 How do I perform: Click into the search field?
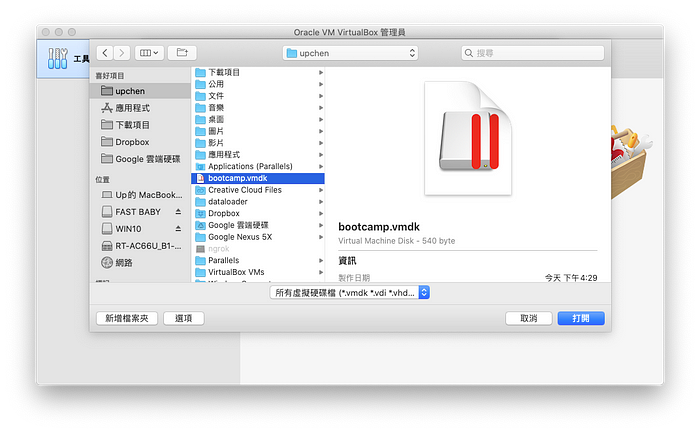click(x=533, y=53)
